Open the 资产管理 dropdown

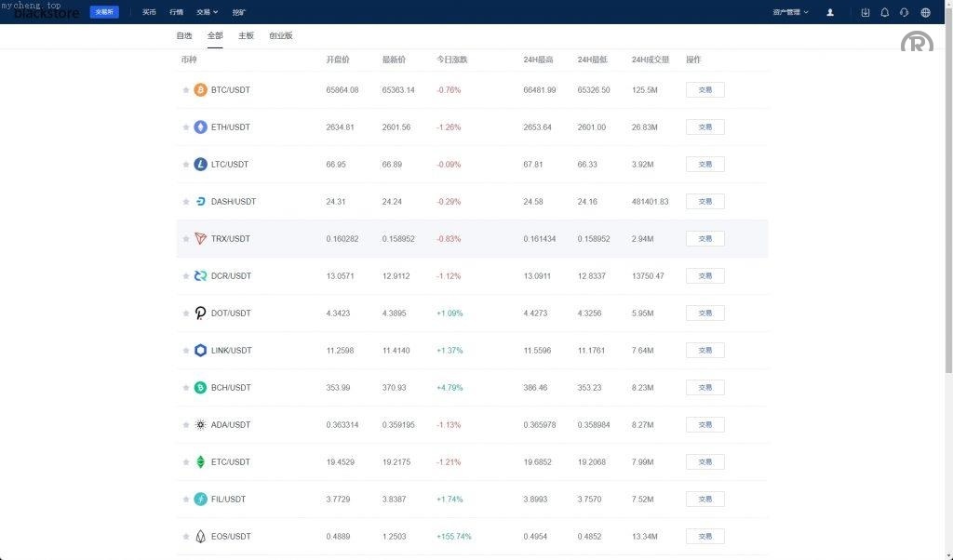pos(790,12)
